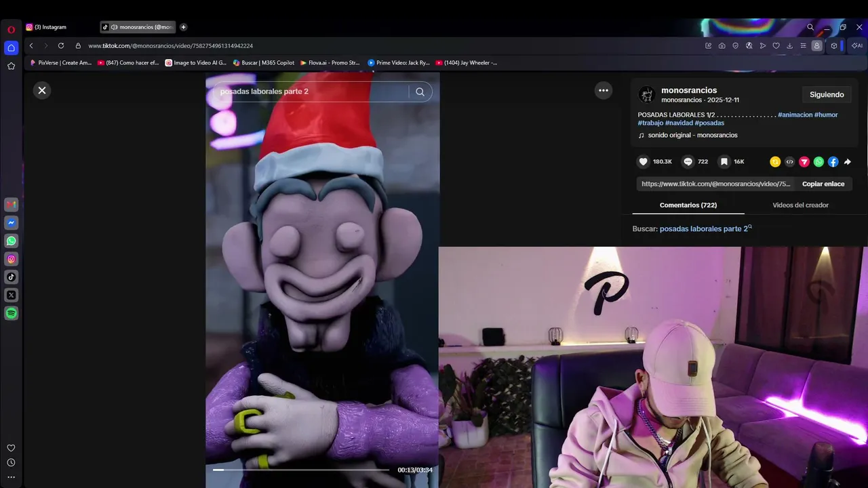This screenshot has width=868, height=488.
Task: Go to the Opera start page home icon
Action: pyautogui.click(x=11, y=47)
